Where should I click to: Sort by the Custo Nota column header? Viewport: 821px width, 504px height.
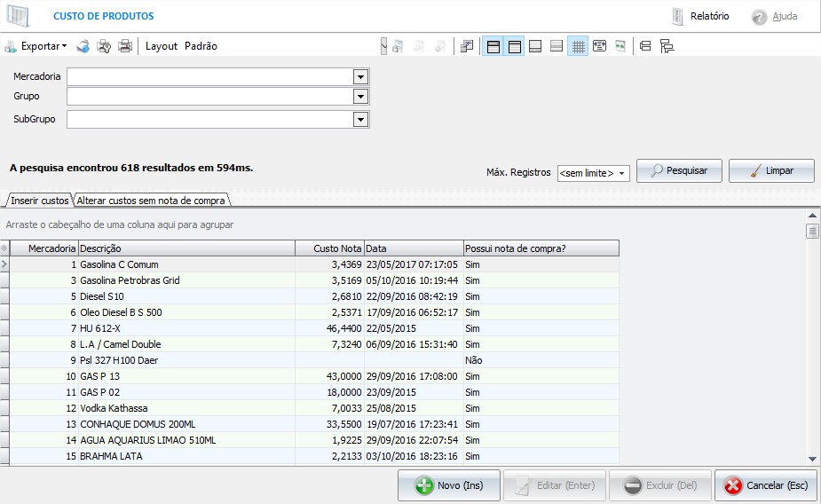coord(330,248)
